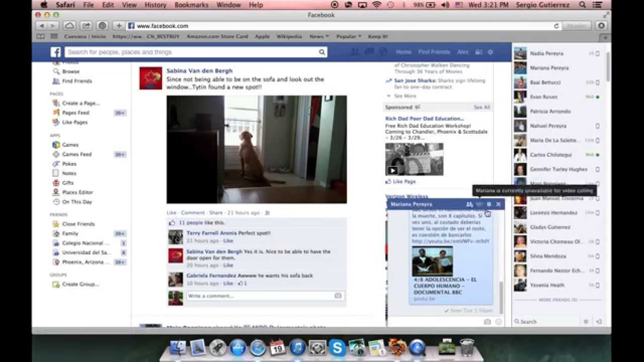The width and height of the screenshot is (644, 362).
Task: Add friends to Mariana Pereyra chat
Action: point(469,204)
